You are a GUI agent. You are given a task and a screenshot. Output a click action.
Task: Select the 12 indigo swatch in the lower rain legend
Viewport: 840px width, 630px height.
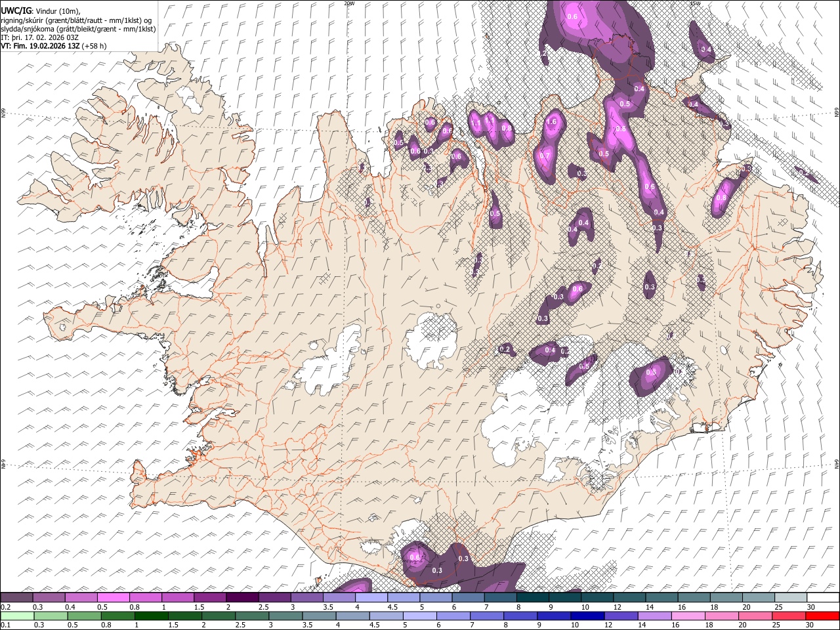coord(621,616)
